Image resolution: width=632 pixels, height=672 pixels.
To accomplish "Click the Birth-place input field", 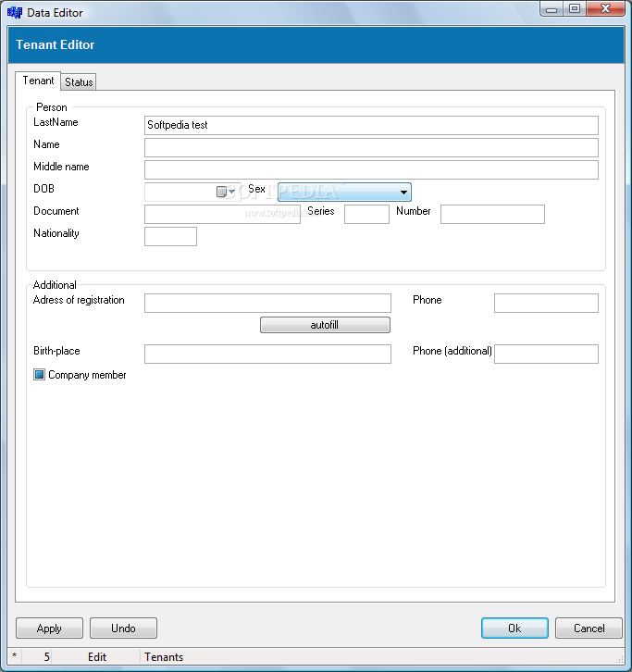I will tap(267, 354).
